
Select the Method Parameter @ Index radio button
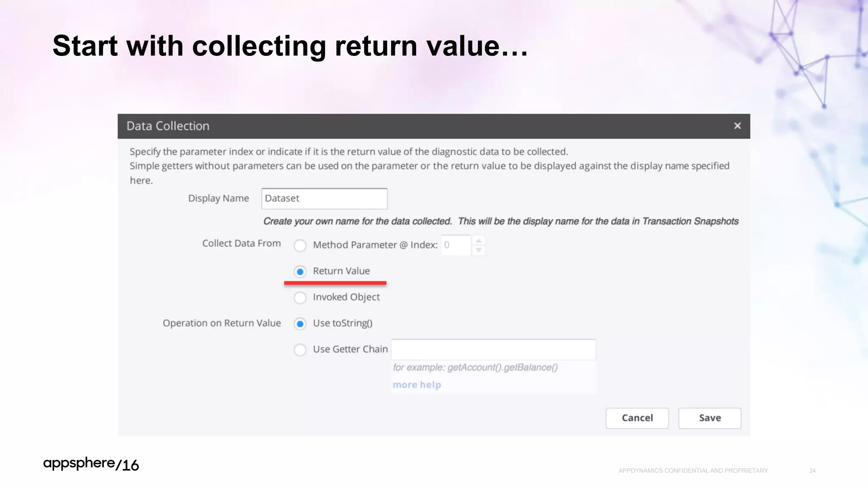tap(300, 245)
